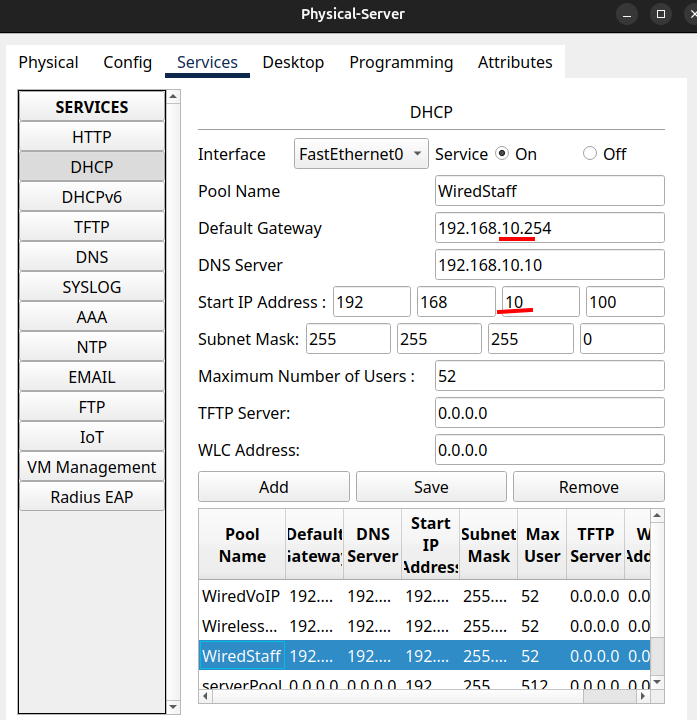The height and width of the screenshot is (720, 697).
Task: Click the first Subnet Mask octet field
Action: coord(348,339)
